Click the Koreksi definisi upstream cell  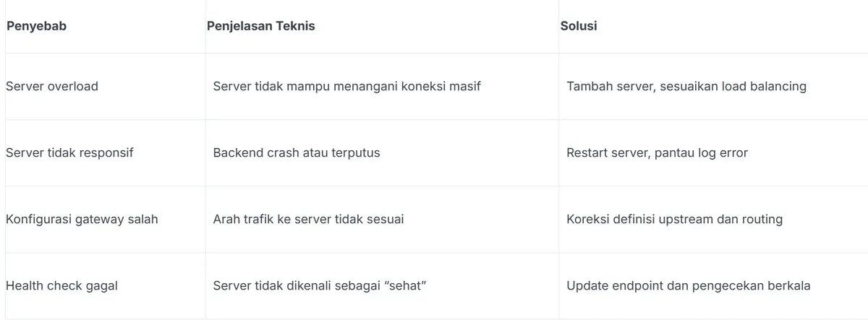[x=713, y=219]
